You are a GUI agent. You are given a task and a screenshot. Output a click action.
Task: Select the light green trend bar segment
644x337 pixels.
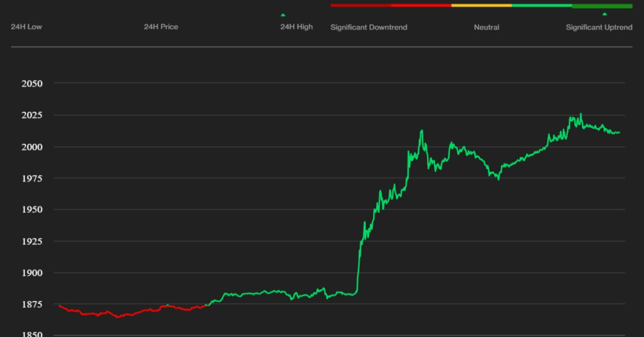(541, 6)
